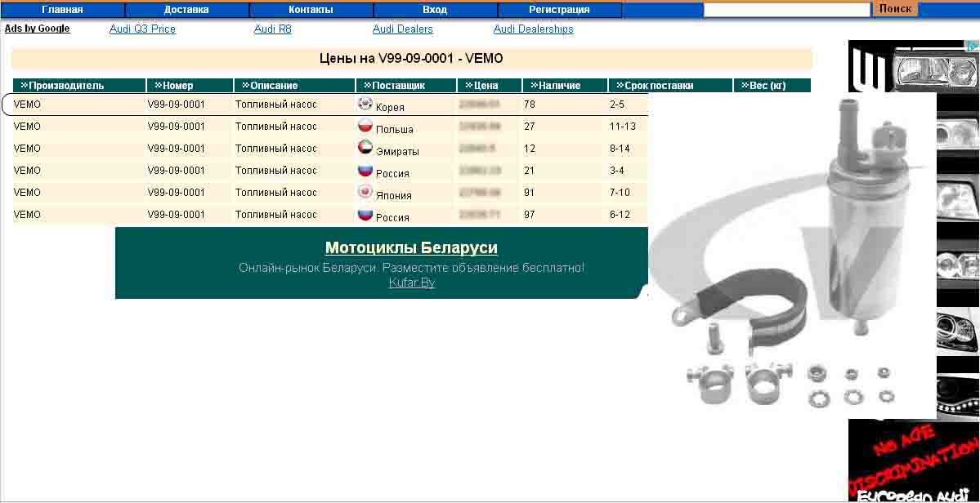
Task: Select the delivery time 6-12
Action: pos(620,215)
